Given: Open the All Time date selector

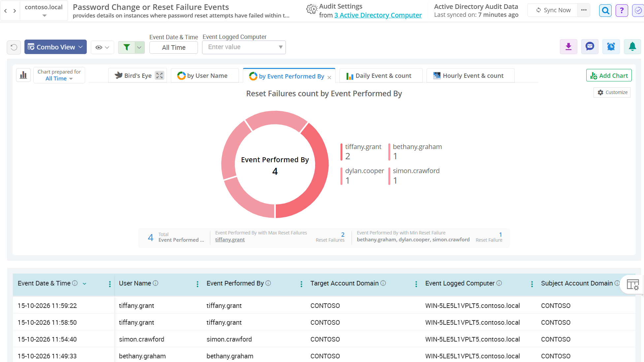Looking at the screenshot, I should [174, 47].
